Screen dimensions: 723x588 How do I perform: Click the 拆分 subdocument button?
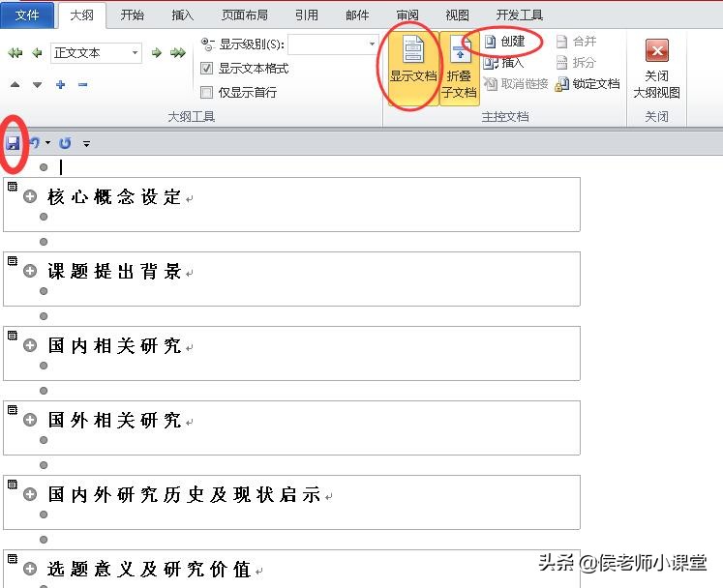(x=577, y=62)
